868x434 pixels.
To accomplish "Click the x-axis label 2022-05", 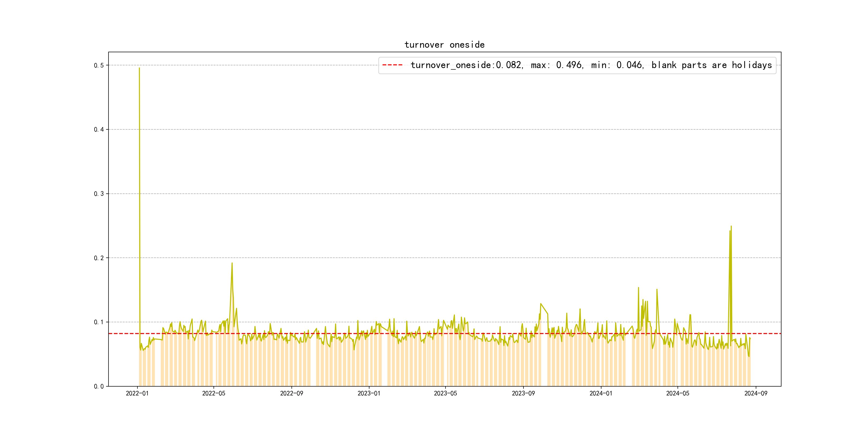I will click(214, 393).
